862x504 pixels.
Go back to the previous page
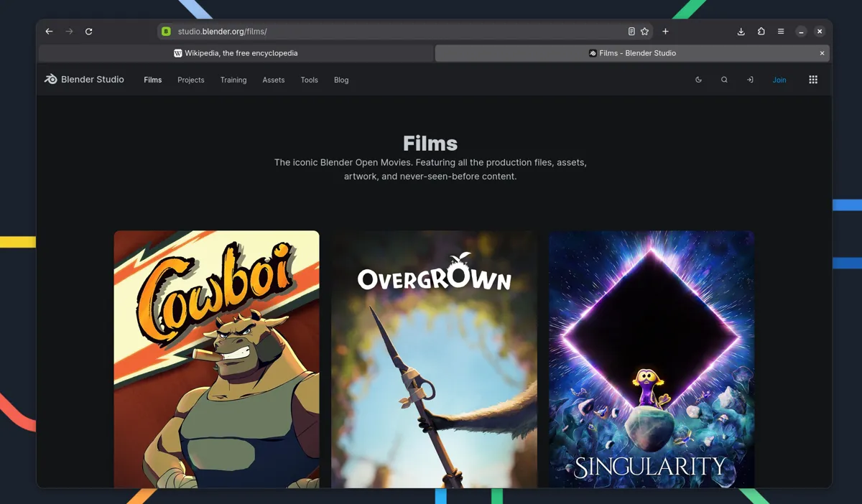pos(49,32)
